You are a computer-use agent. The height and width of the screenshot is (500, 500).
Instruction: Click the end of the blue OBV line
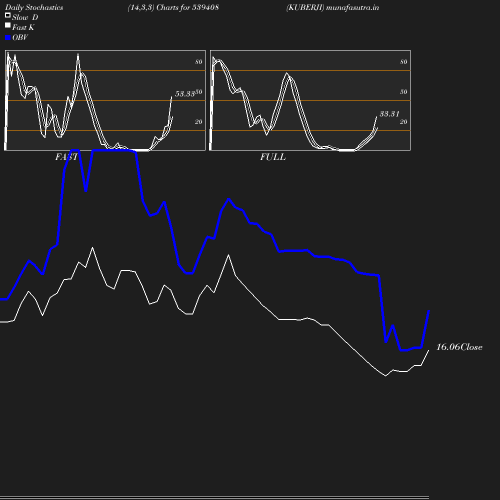click(429, 311)
